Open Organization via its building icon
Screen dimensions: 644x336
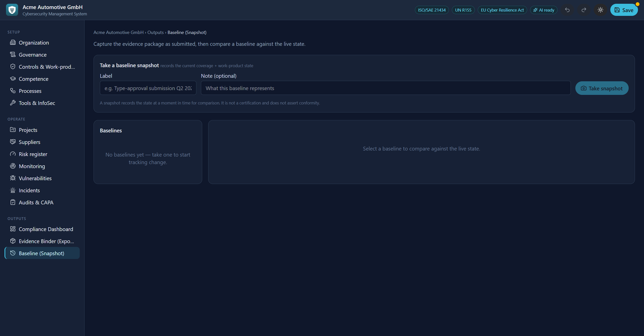(x=13, y=42)
